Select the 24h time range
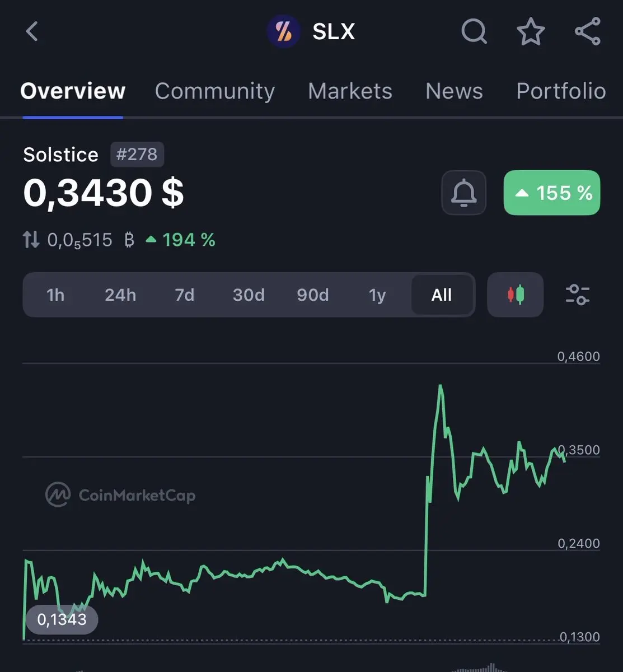 point(120,295)
